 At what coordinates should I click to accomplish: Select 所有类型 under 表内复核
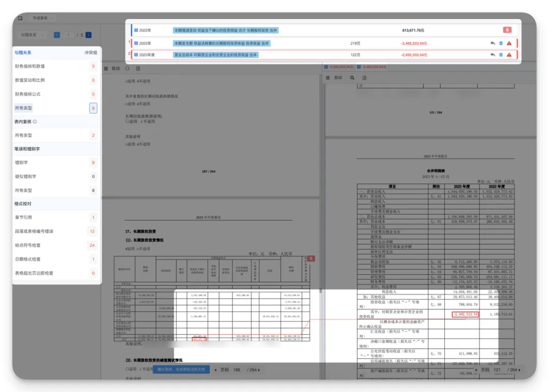point(57,136)
